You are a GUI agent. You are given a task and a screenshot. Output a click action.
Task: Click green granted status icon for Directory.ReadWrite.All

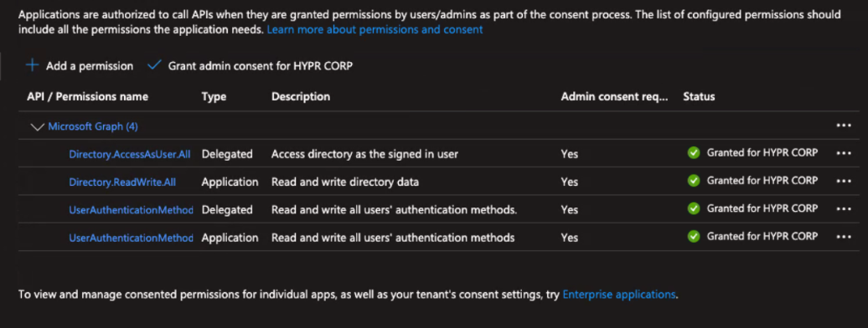point(694,181)
